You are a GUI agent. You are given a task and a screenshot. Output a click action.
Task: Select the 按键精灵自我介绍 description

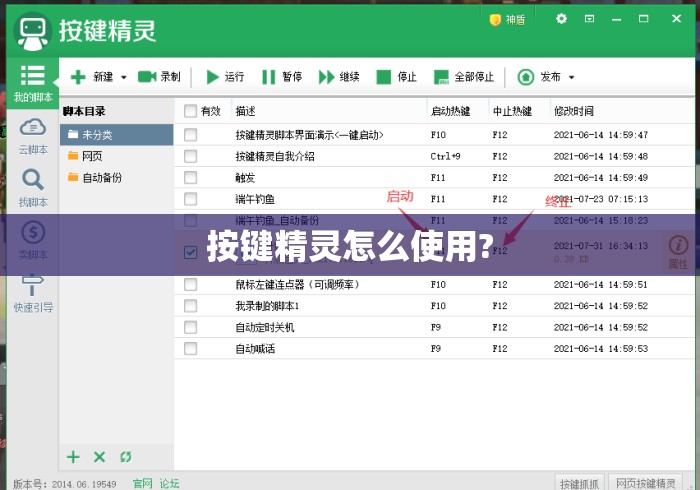275,156
